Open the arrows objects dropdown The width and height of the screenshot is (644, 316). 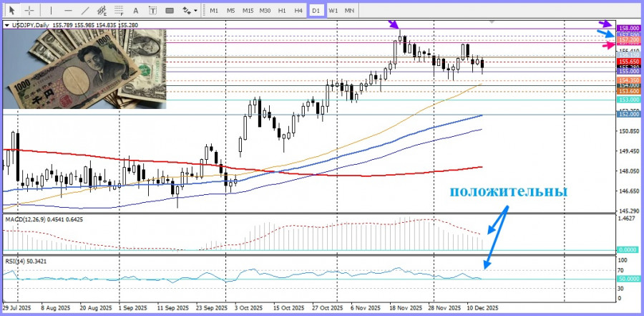[190, 10]
